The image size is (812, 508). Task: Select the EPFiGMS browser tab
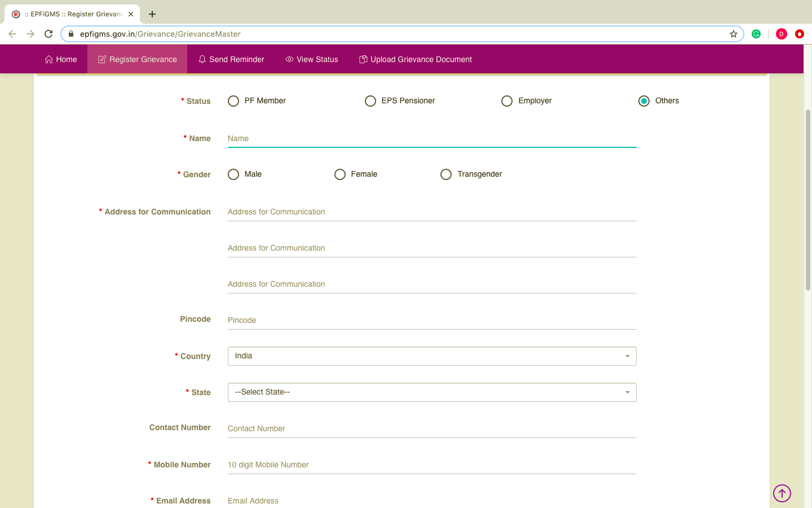(x=72, y=14)
